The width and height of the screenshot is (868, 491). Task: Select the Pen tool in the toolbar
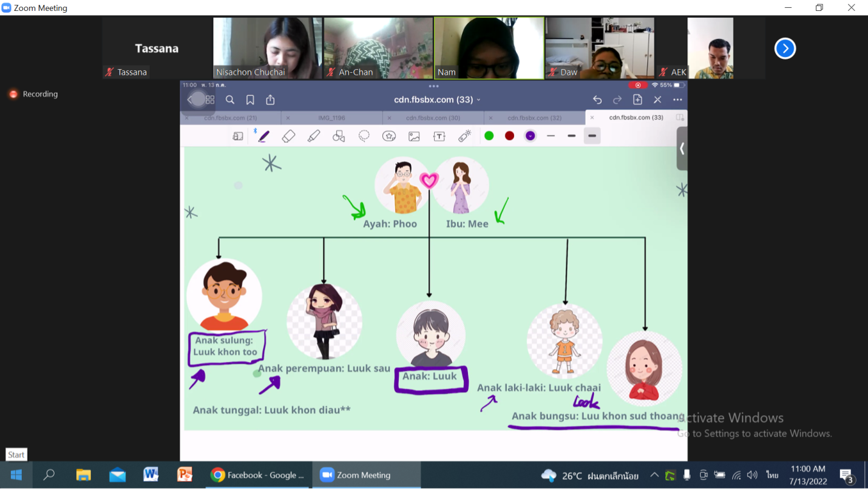coord(263,137)
